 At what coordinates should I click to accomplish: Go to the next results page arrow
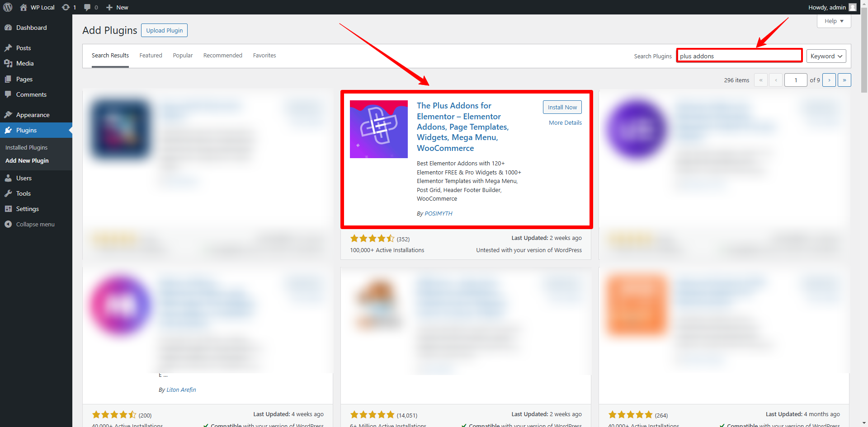[x=829, y=80]
